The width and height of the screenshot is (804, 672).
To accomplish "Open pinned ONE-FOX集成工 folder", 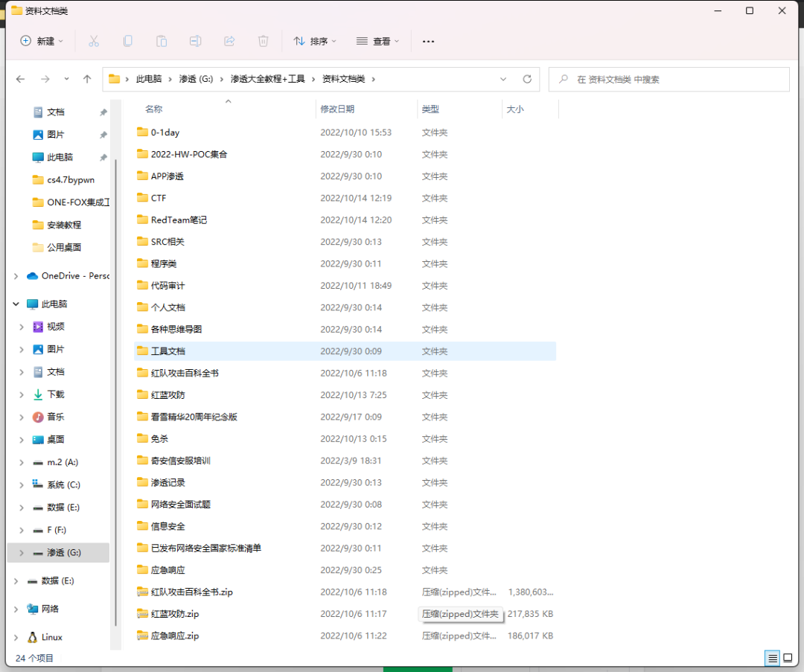I will coord(71,202).
